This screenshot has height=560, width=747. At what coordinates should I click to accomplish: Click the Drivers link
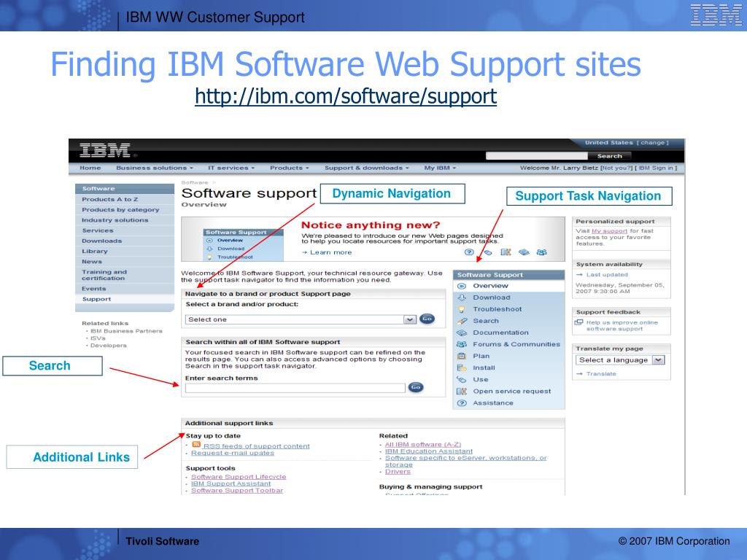click(398, 472)
